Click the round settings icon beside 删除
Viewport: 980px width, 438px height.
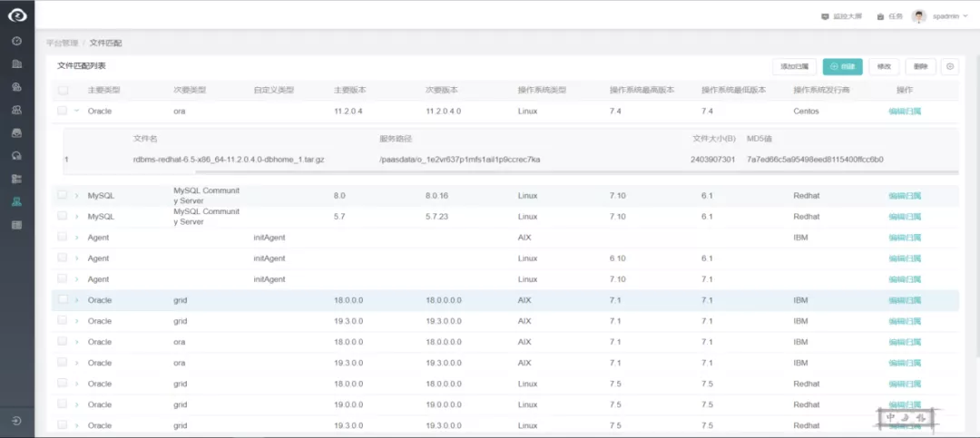tap(949, 66)
